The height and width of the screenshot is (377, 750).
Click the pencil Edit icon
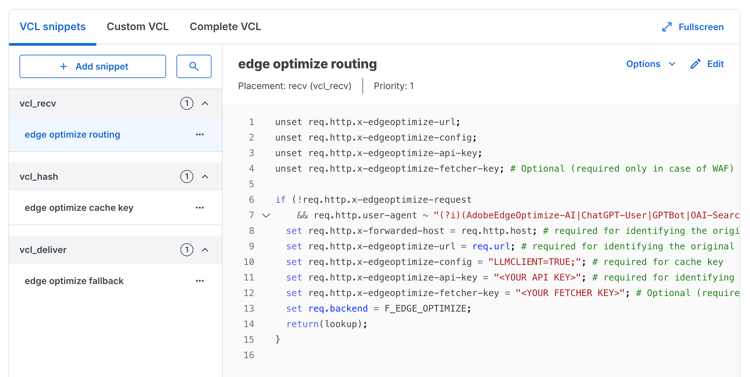[695, 64]
